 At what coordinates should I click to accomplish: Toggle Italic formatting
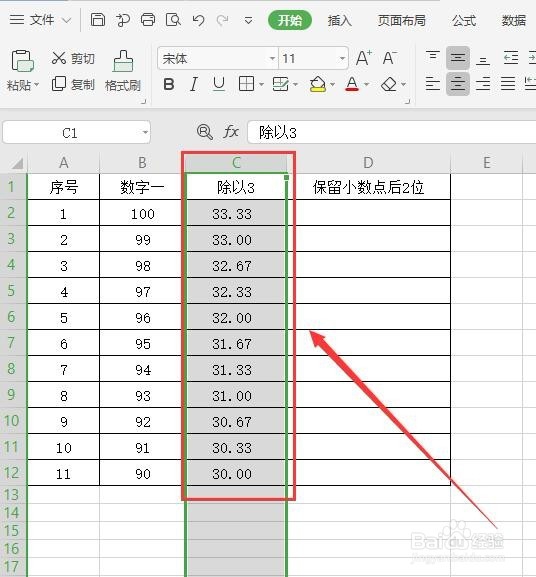[194, 84]
